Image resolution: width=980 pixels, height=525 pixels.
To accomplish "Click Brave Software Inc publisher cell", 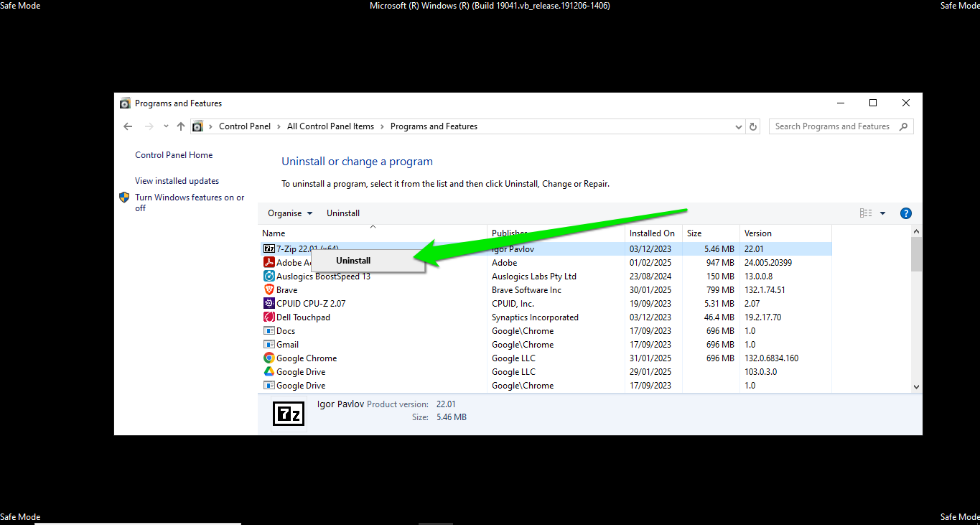I will point(526,290).
